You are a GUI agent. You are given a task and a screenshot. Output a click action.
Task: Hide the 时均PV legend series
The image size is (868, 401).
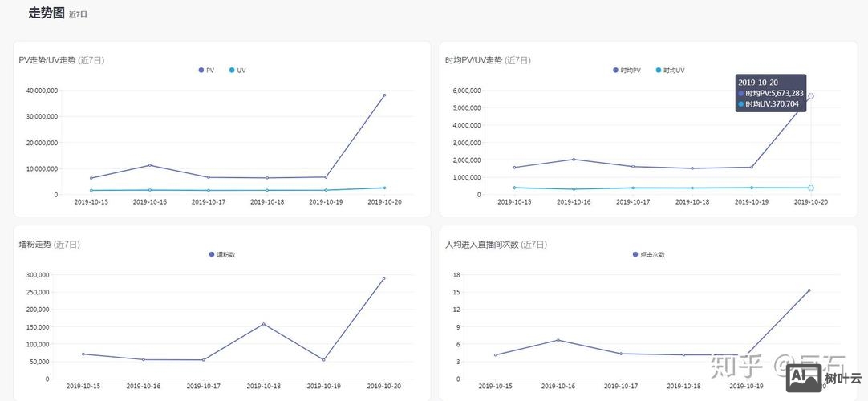tap(626, 71)
